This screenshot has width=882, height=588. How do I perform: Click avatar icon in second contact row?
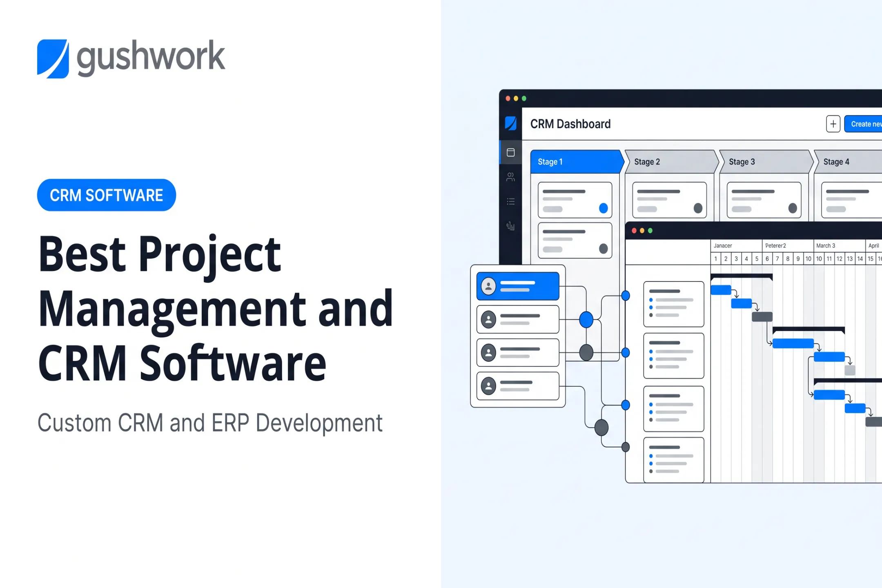click(x=488, y=319)
